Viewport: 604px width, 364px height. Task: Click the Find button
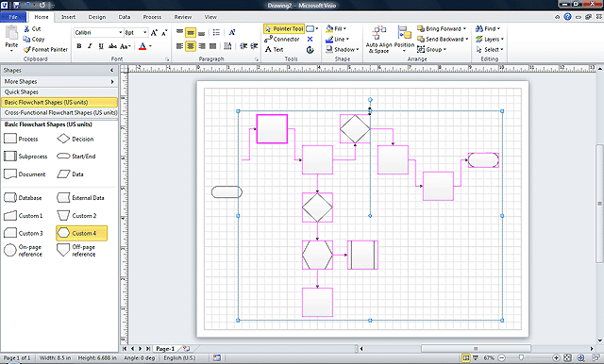pos(488,29)
